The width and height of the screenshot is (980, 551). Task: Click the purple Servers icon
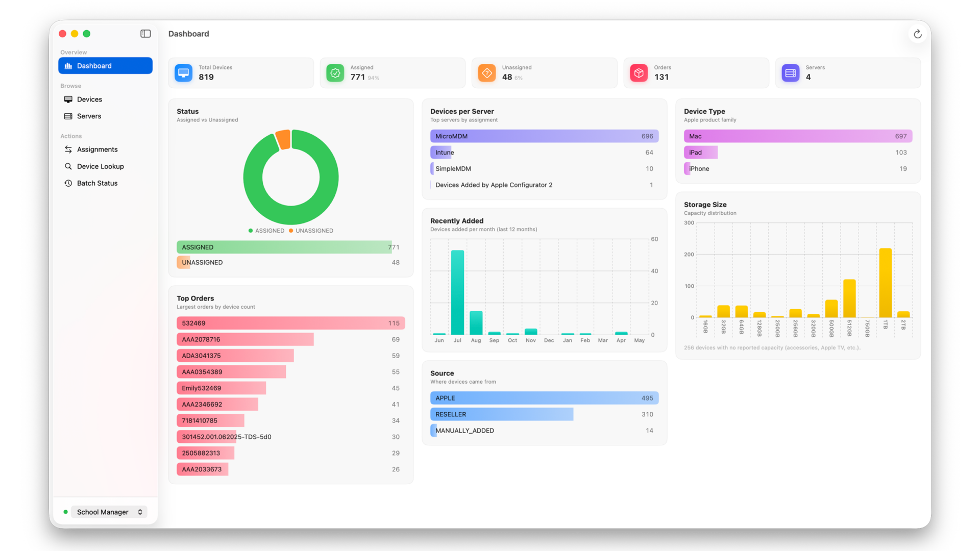click(x=791, y=73)
